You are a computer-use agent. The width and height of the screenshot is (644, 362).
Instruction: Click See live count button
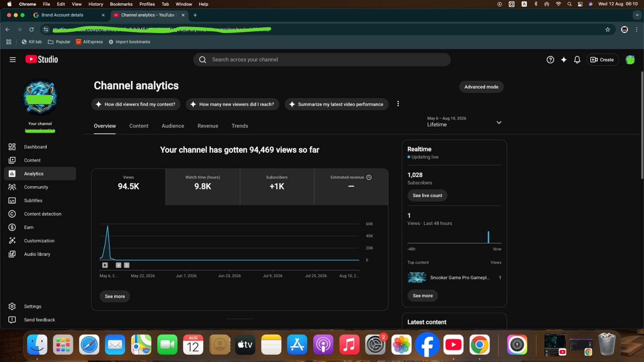pyautogui.click(x=427, y=195)
